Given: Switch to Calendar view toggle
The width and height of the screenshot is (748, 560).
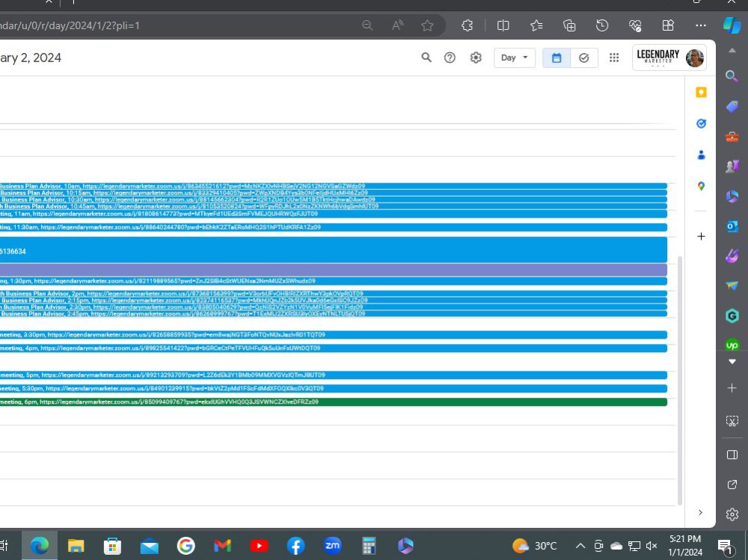Looking at the screenshot, I should [557, 58].
